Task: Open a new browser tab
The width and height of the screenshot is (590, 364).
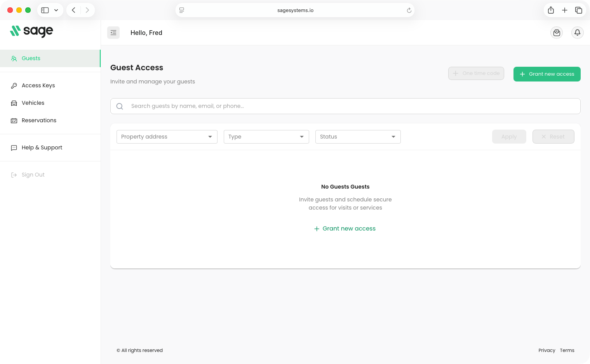Action: tap(565, 10)
